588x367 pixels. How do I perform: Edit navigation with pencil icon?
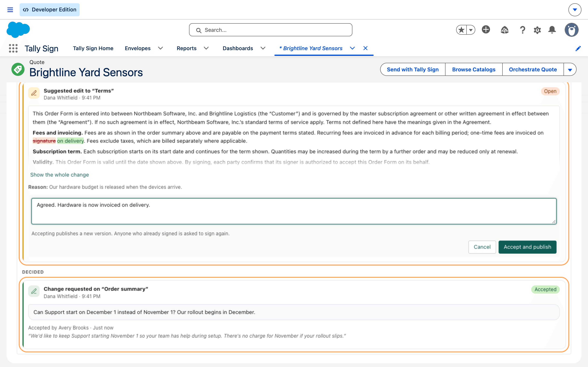pyautogui.click(x=578, y=49)
